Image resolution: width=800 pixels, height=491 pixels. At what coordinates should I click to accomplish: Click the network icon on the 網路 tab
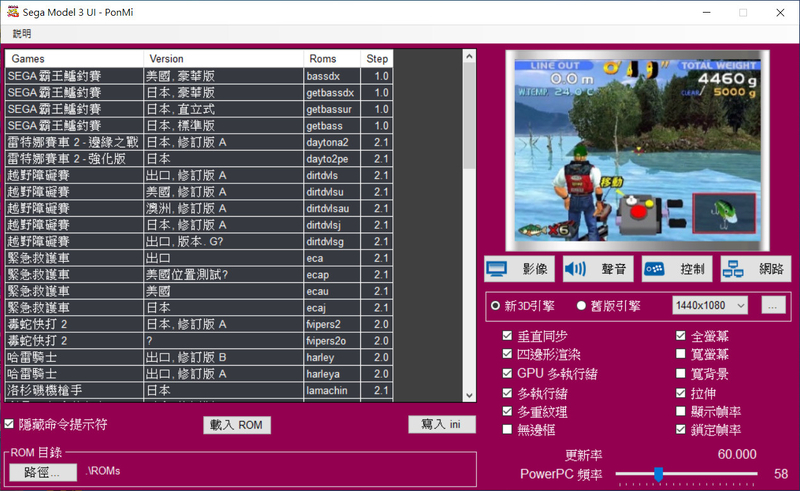click(x=733, y=269)
